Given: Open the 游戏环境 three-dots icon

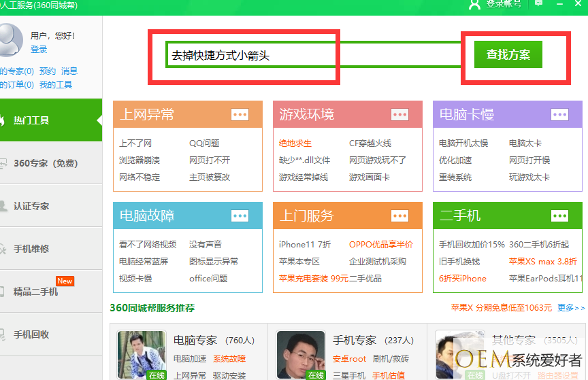Looking at the screenshot, I should (399, 115).
